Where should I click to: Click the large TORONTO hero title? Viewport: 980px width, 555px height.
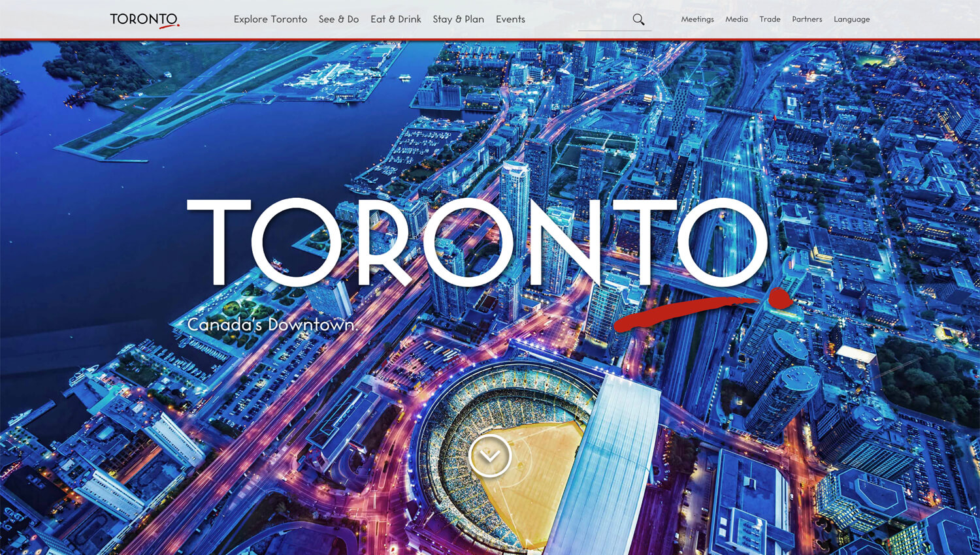tap(477, 243)
